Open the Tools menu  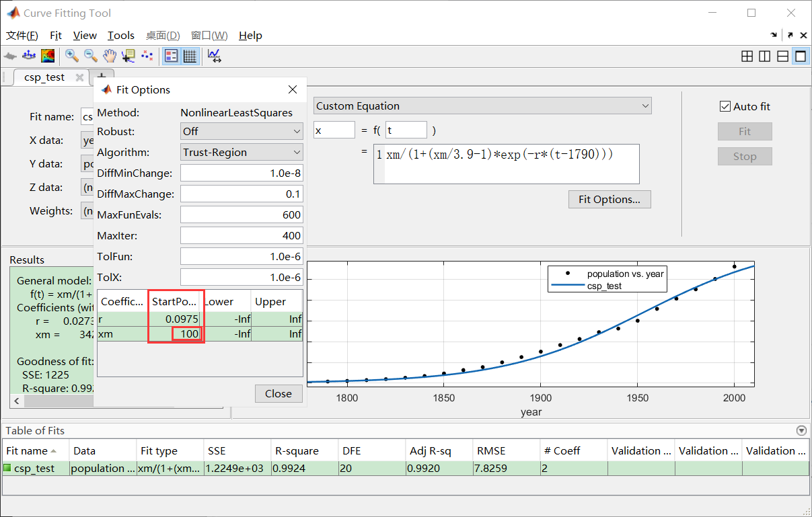121,35
